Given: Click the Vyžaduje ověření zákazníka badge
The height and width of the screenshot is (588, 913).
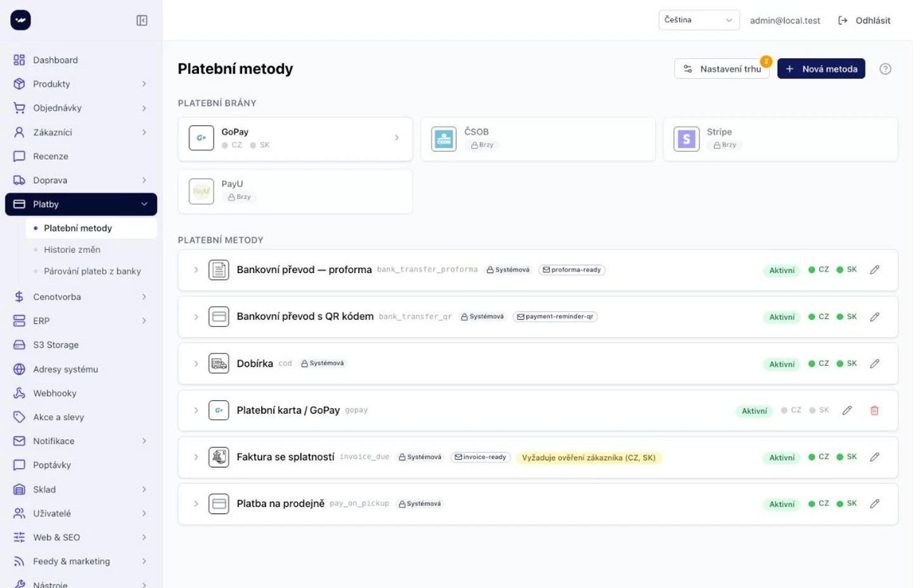Looking at the screenshot, I should pyautogui.click(x=588, y=458).
